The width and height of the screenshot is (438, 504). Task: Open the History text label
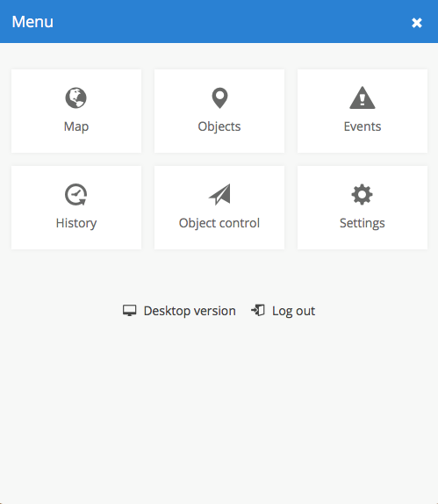(x=76, y=223)
